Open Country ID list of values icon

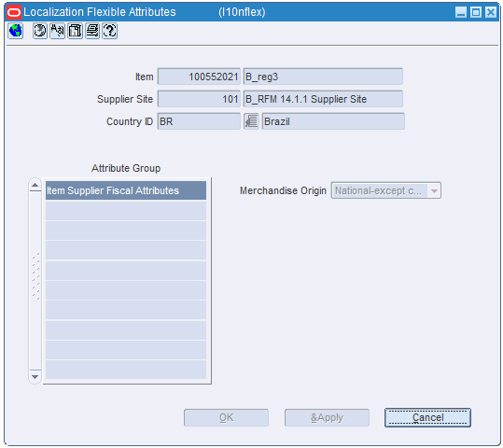[x=251, y=121]
